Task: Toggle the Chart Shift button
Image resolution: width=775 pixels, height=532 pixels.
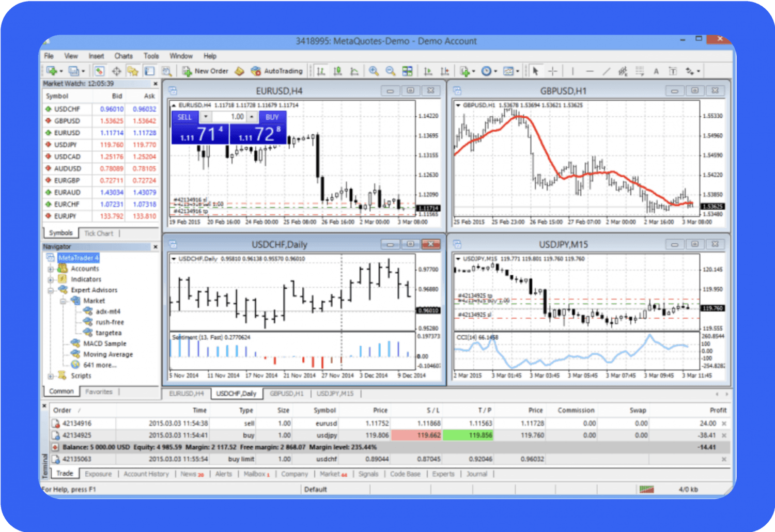Action: (x=444, y=71)
